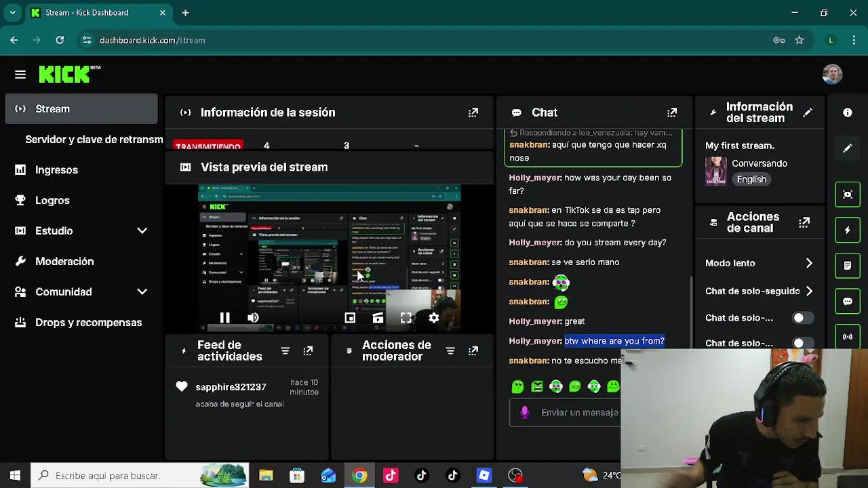The height and width of the screenshot is (488, 868).
Task: Pop out the Chat panel
Action: 672,113
